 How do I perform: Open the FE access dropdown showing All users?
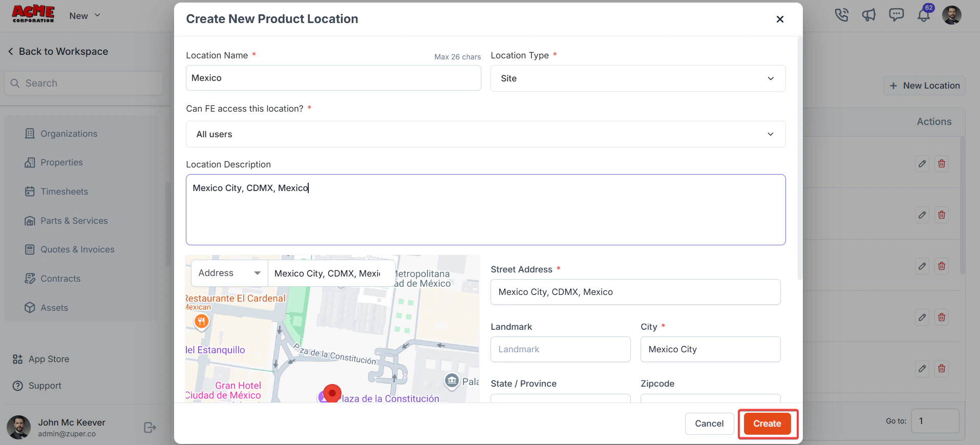(x=485, y=134)
